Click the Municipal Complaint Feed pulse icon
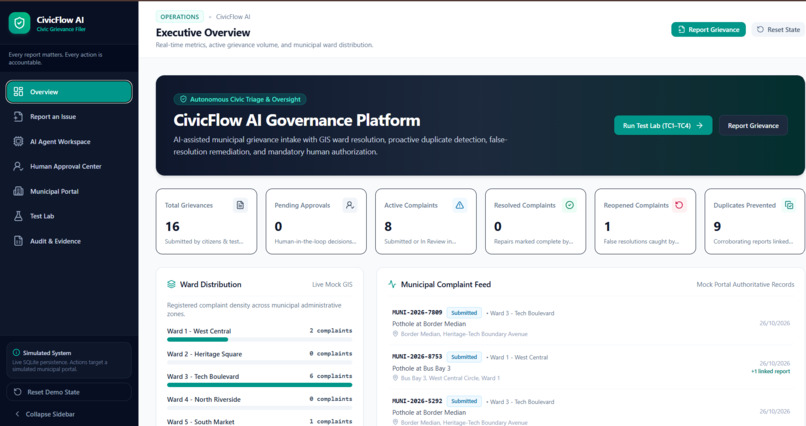Image resolution: width=806 pixels, height=426 pixels. (392, 284)
